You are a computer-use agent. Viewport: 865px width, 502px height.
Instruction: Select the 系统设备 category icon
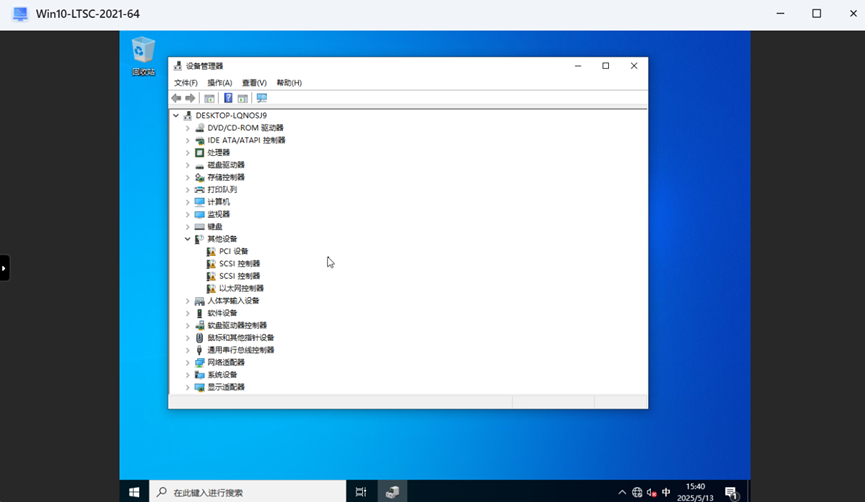(x=200, y=375)
